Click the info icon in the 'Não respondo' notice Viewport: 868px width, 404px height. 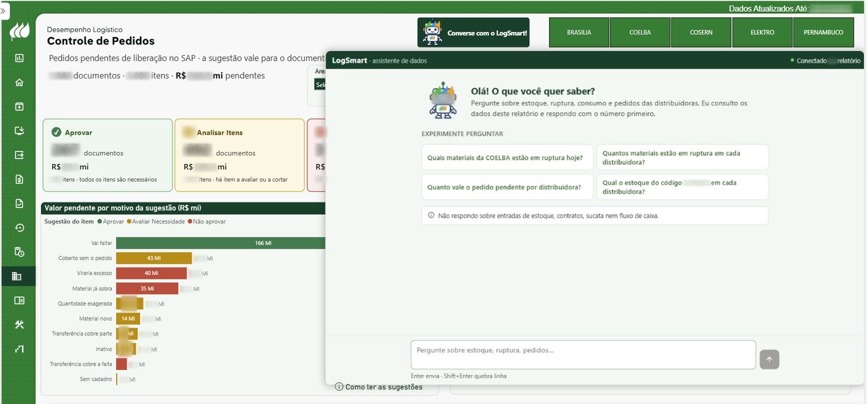tap(431, 216)
